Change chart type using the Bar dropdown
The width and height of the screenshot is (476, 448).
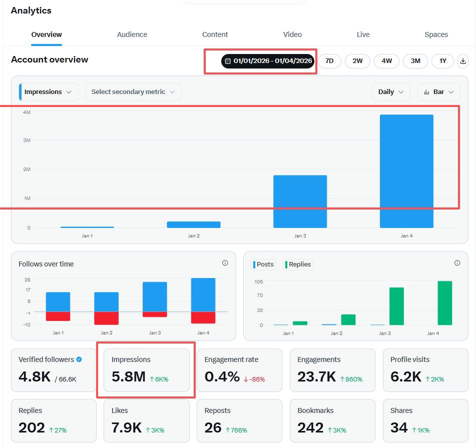[438, 92]
